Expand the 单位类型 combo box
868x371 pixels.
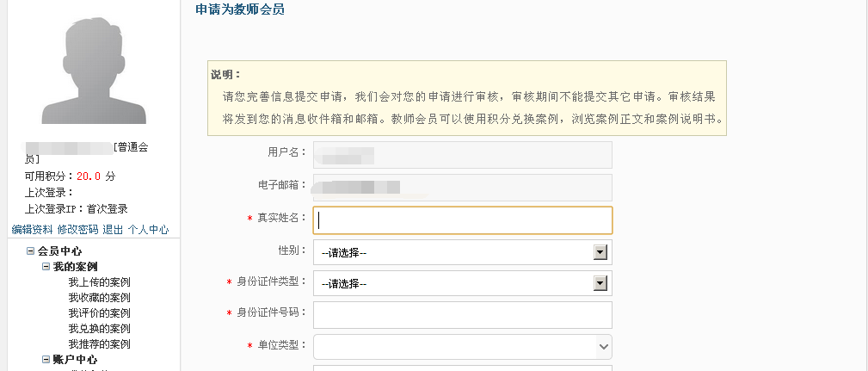[602, 346]
